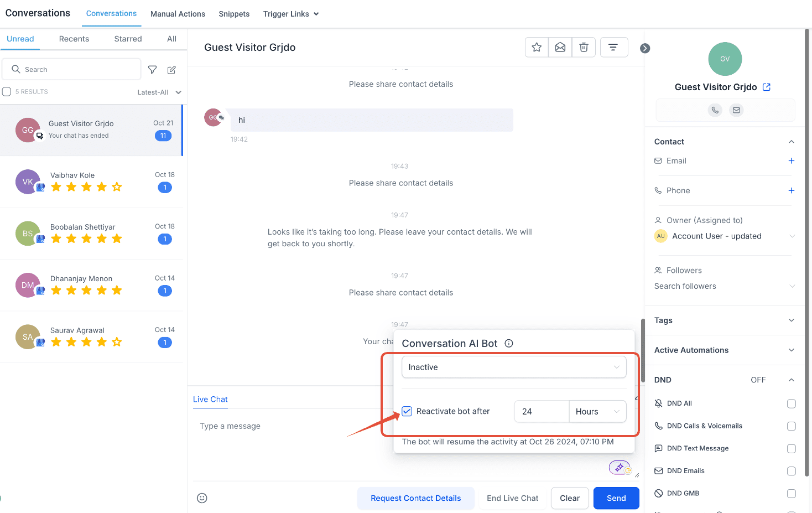This screenshot has width=812, height=513.
Task: Click the Request Contact Details button
Action: 416,498
